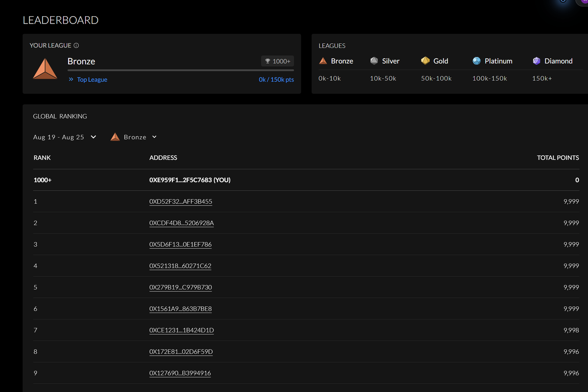
Task: Click the Silver league gem icon
Action: [x=374, y=61]
